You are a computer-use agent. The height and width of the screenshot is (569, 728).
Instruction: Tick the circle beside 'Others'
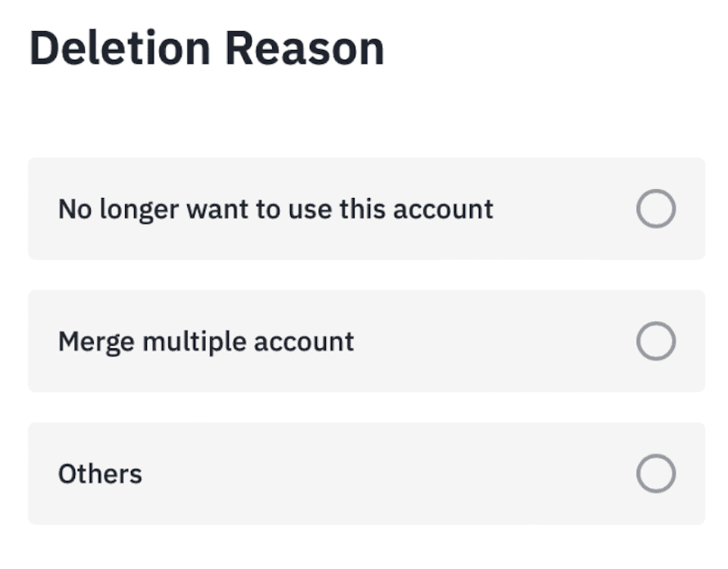(x=655, y=473)
